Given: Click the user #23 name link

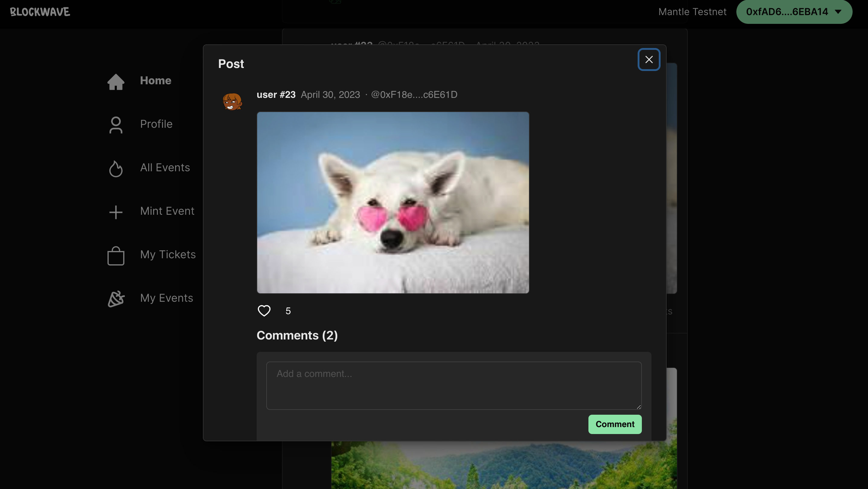Looking at the screenshot, I should (276, 95).
